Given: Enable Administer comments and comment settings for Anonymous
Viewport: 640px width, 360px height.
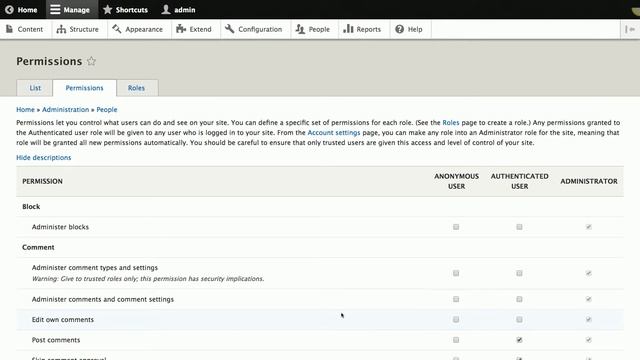Looking at the screenshot, I should click(456, 299).
